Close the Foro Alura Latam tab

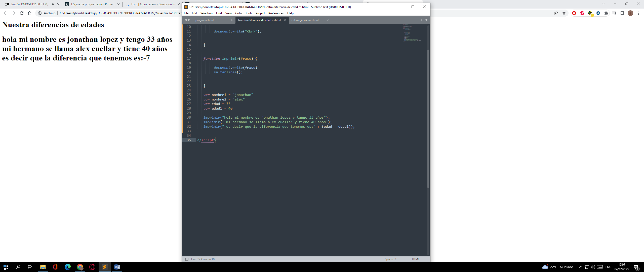179,4
